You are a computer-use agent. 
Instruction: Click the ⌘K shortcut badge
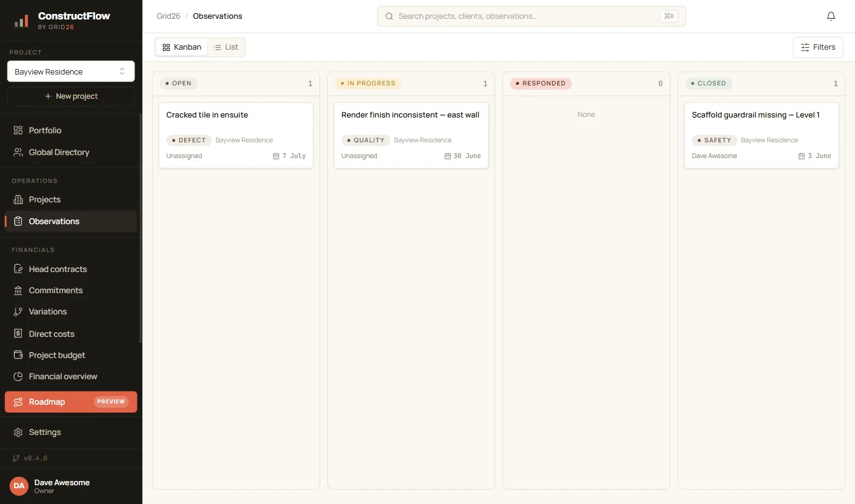[x=669, y=16]
